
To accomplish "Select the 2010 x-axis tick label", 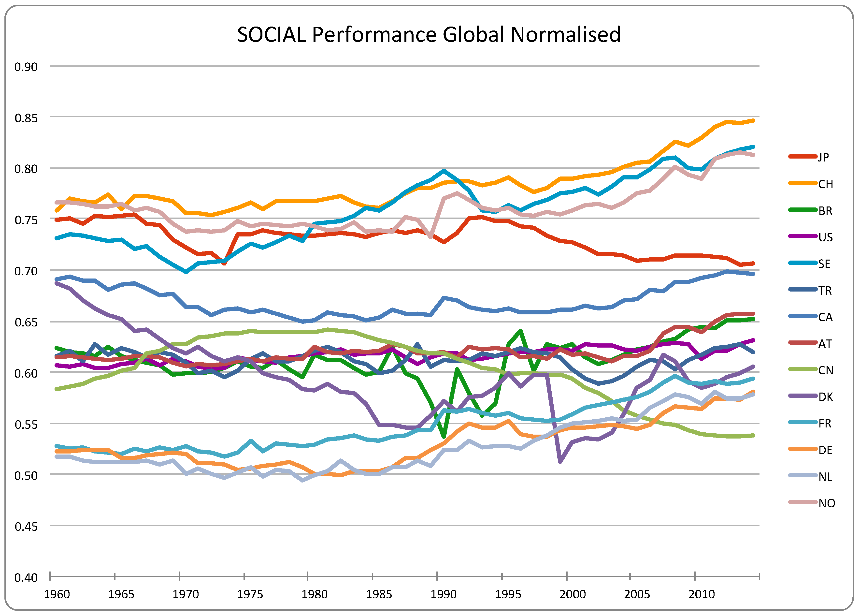I will pyautogui.click(x=702, y=594).
